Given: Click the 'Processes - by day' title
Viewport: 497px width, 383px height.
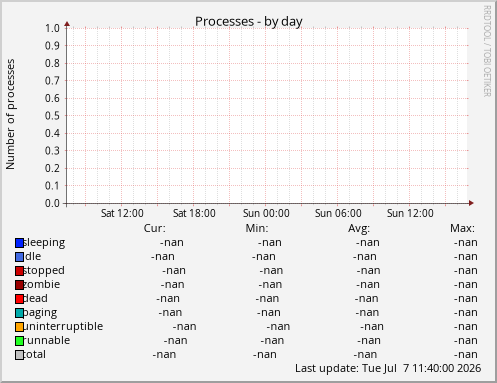Looking at the screenshot, I should [x=249, y=22].
